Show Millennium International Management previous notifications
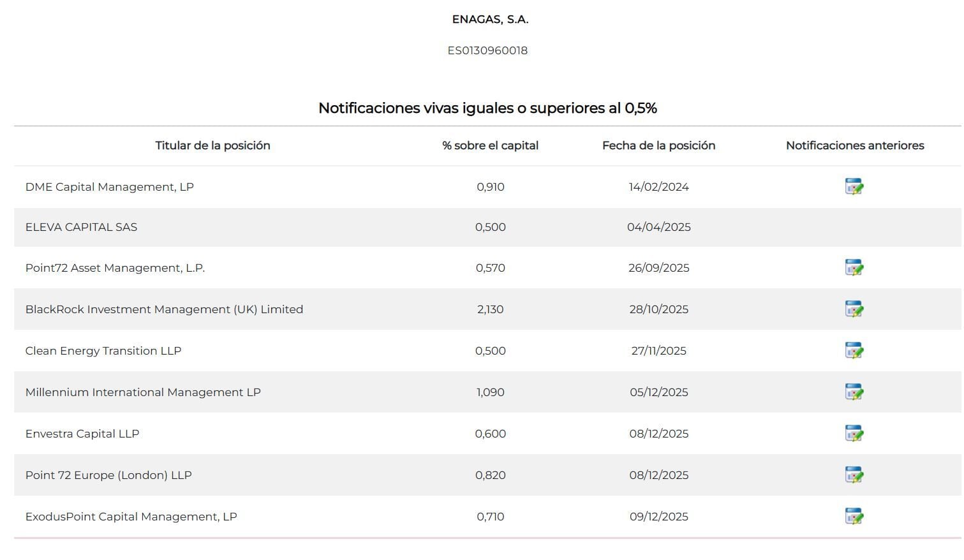Screen dimensions: 964x560 coord(854,392)
